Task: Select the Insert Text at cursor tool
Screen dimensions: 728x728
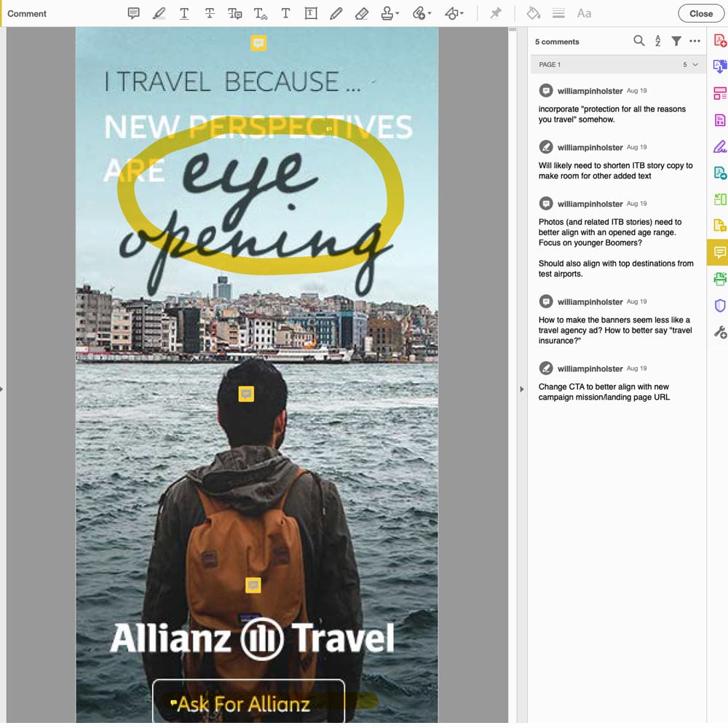Action: tap(261, 13)
